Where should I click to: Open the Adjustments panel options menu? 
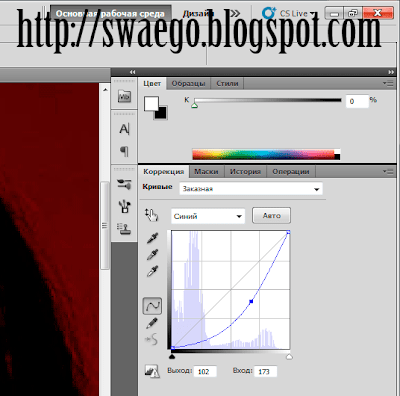pos(388,171)
